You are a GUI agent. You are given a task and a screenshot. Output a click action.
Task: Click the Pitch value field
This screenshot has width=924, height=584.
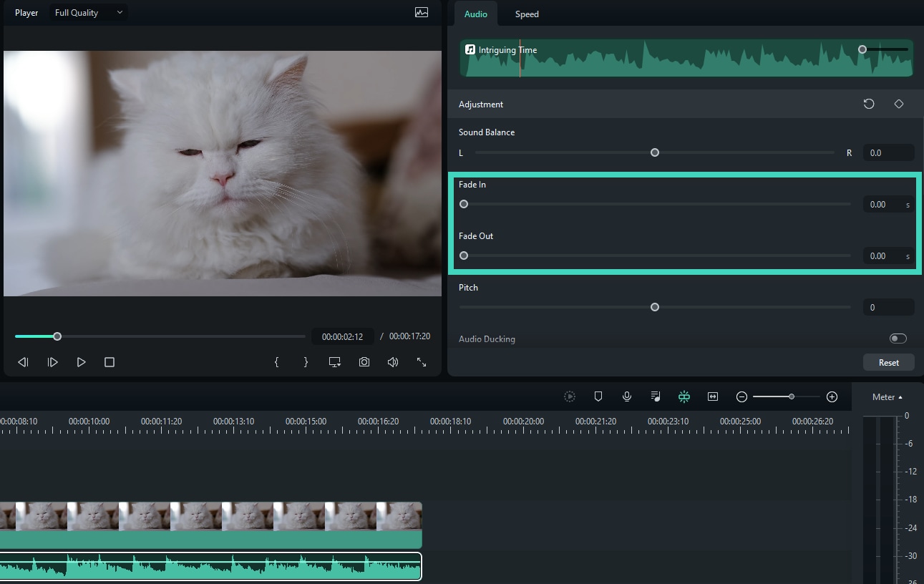click(888, 307)
